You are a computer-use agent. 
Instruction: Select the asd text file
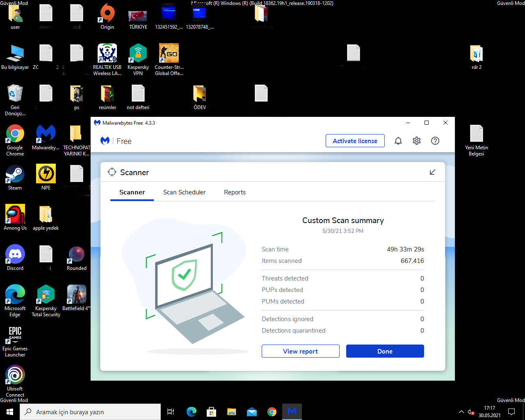[x=77, y=16]
